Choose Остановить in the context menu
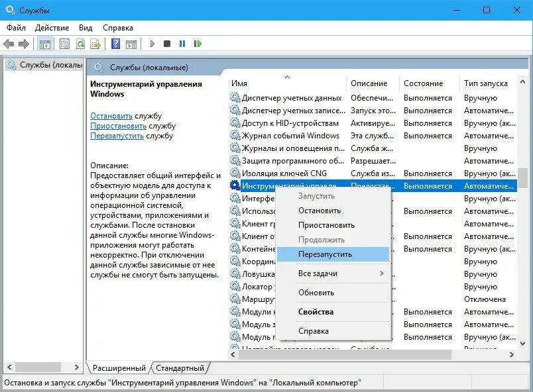Screen dimensions: 533x392 [333, 211]
